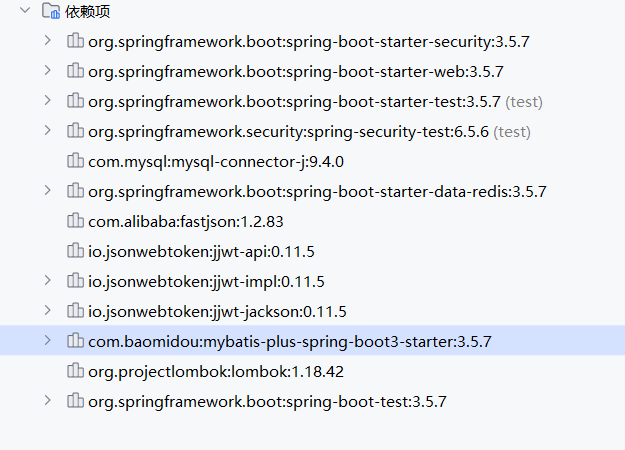Collapse the 依赖项 folder node
The image size is (625, 450).
[x=25, y=10]
